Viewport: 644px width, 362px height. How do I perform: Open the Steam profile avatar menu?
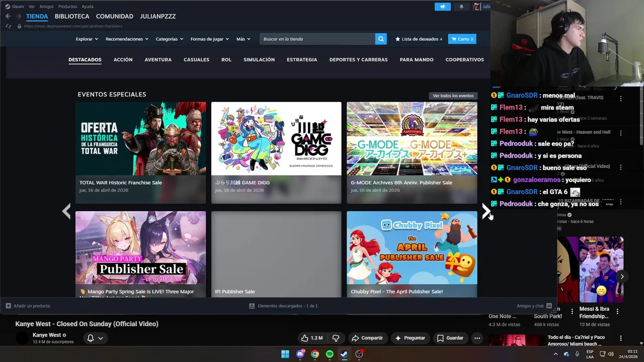[476, 7]
